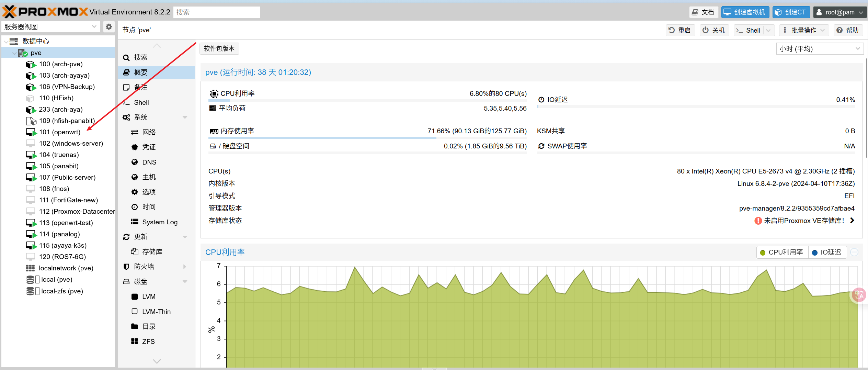Open System Log page
Screen dimensions: 868x370
[157, 222]
